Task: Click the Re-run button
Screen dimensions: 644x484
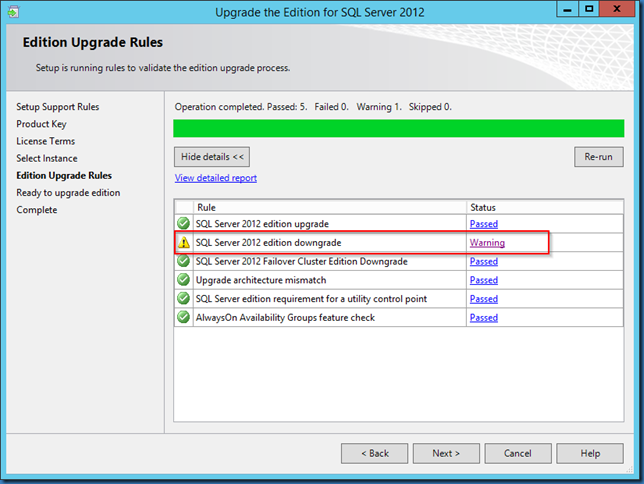Action: coord(598,157)
